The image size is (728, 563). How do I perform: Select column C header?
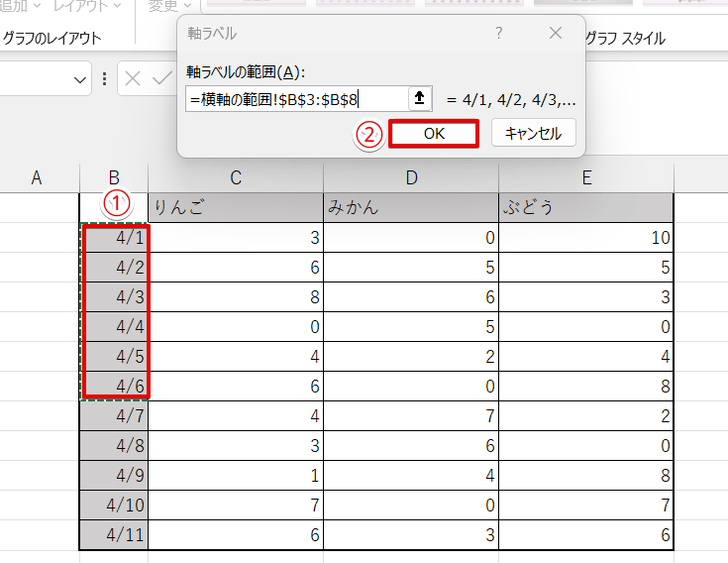coord(236,177)
